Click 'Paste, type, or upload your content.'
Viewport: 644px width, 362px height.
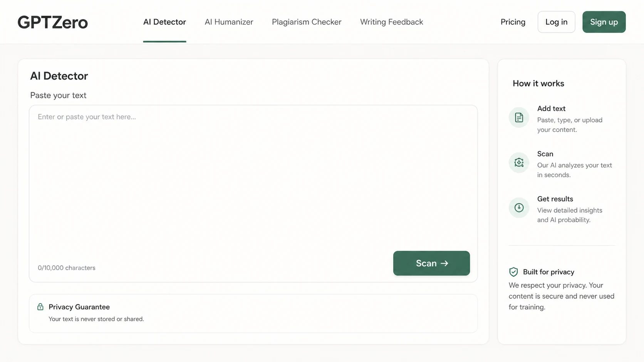tap(570, 125)
